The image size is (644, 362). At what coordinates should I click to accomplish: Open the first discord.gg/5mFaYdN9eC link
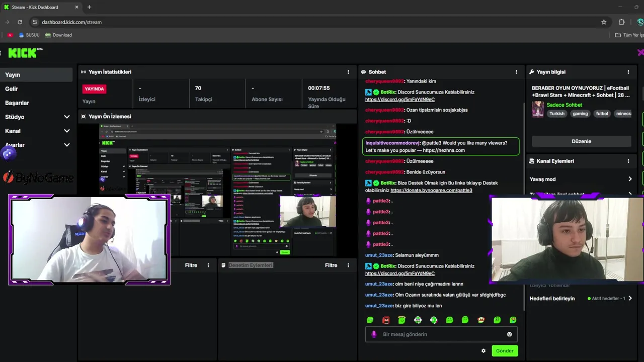click(399, 100)
